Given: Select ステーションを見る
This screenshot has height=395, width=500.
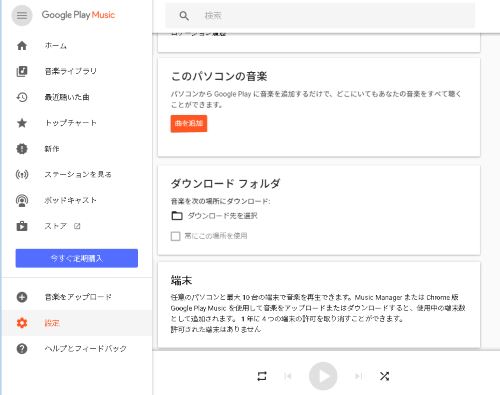Looking at the screenshot, I should click(x=77, y=174).
